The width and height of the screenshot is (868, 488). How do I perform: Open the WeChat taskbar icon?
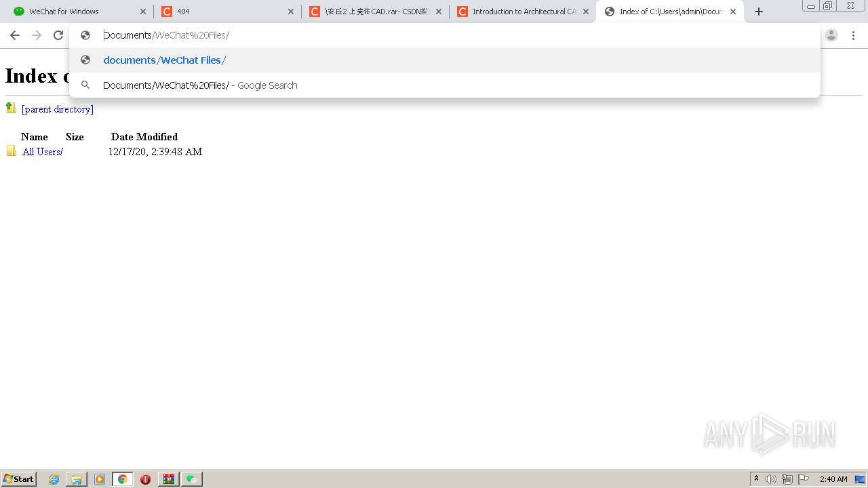coord(193,479)
